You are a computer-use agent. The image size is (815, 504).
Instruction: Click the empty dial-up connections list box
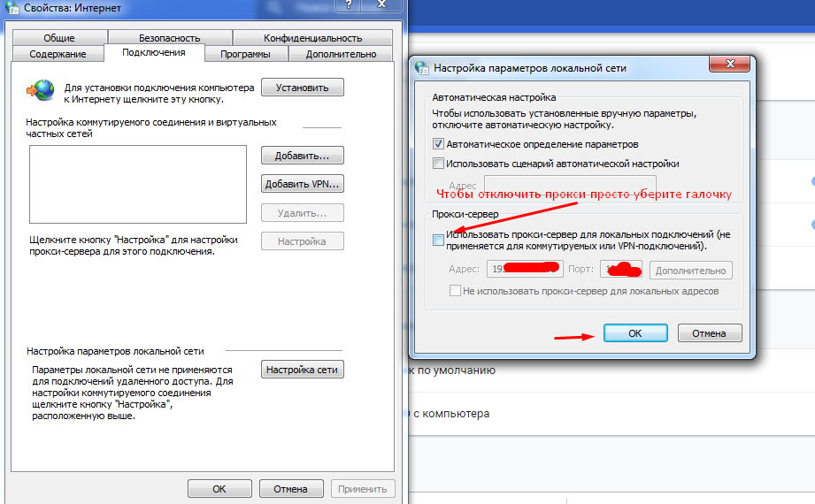[138, 184]
